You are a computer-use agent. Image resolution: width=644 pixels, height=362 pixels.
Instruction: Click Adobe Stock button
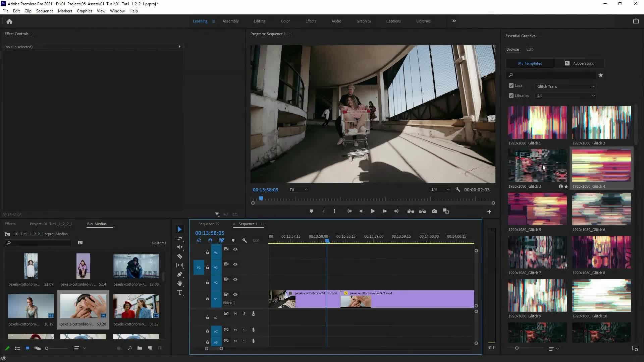click(x=580, y=63)
